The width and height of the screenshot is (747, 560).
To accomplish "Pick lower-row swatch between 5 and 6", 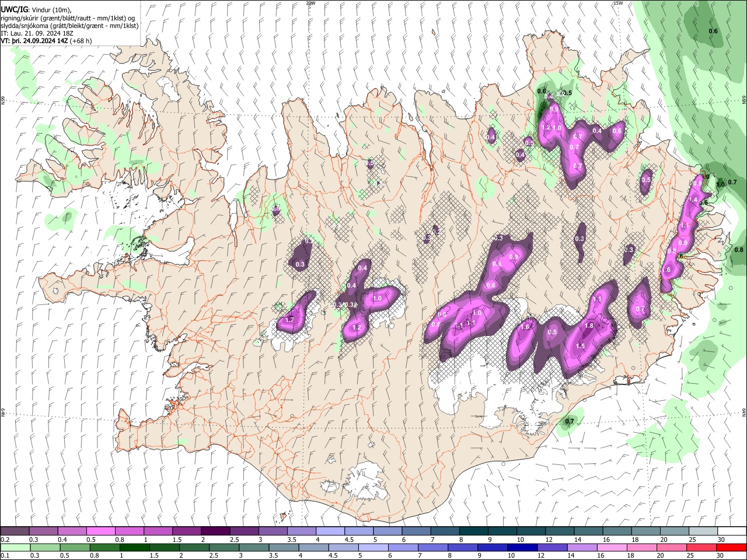I will (x=373, y=547).
